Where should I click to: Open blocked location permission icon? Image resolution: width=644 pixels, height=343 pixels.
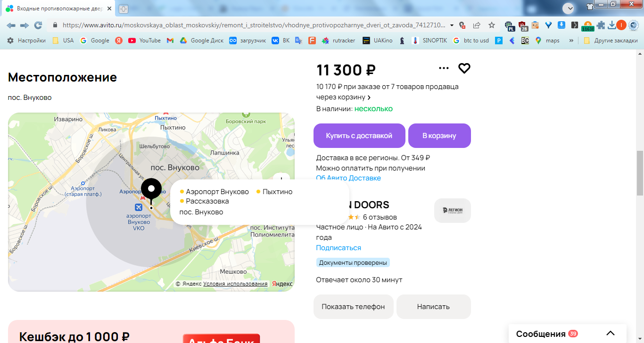(x=462, y=25)
